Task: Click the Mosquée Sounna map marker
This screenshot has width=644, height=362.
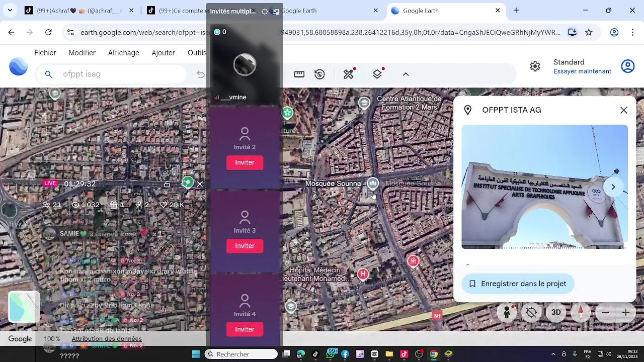Action: (x=373, y=183)
